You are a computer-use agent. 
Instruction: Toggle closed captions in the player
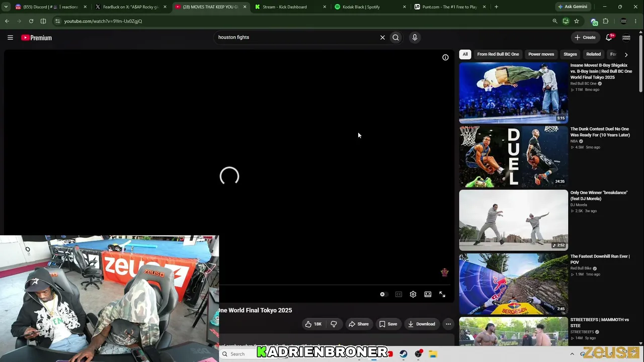[x=398, y=294]
